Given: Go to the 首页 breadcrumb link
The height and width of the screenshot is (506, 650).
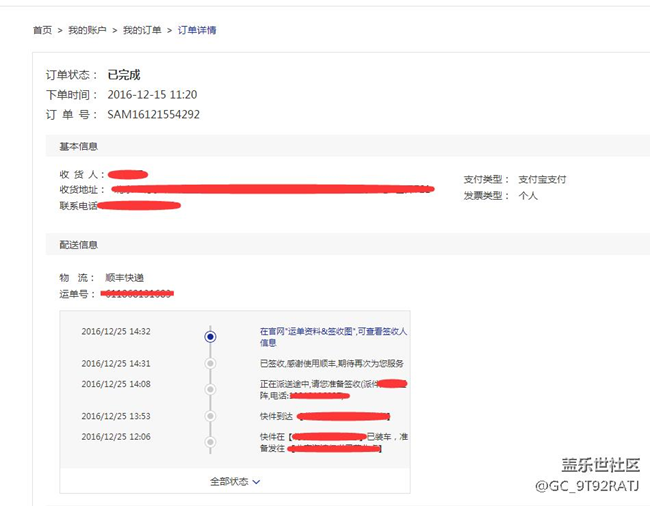Looking at the screenshot, I should tap(42, 30).
